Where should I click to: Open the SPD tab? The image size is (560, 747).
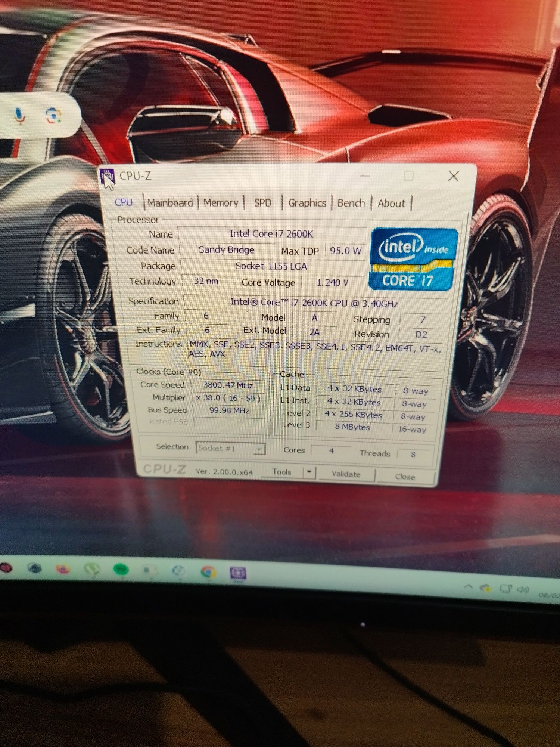pos(262,203)
